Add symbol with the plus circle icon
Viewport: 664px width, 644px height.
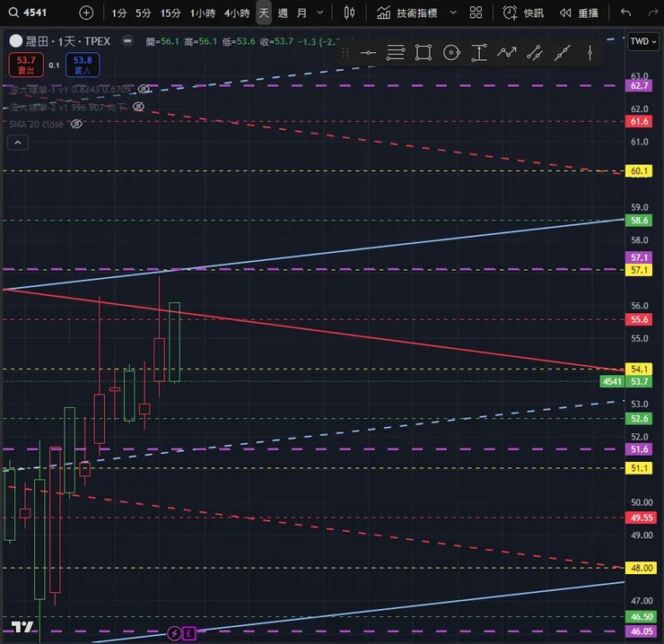pos(86,13)
